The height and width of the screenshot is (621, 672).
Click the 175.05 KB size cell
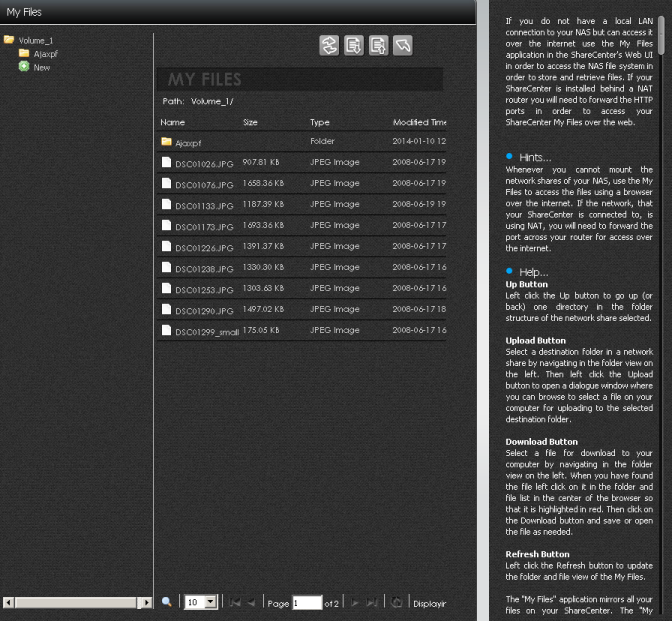(x=261, y=330)
